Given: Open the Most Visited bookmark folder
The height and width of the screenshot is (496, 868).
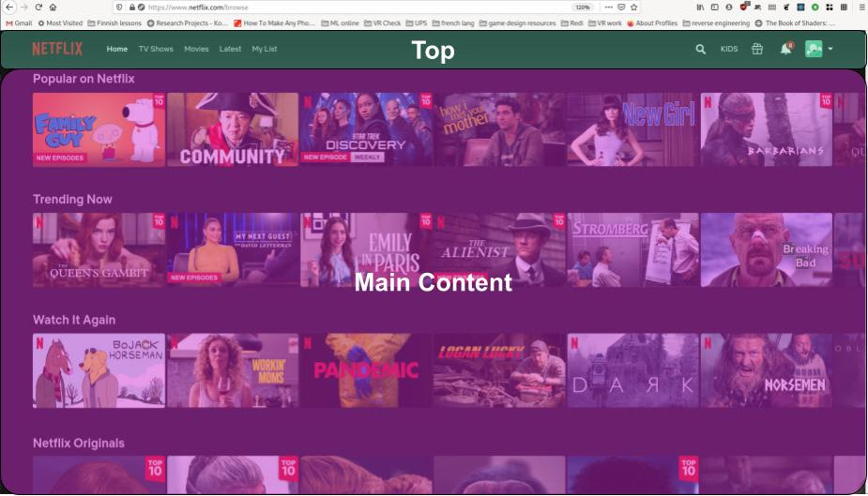Looking at the screenshot, I should click(60, 23).
